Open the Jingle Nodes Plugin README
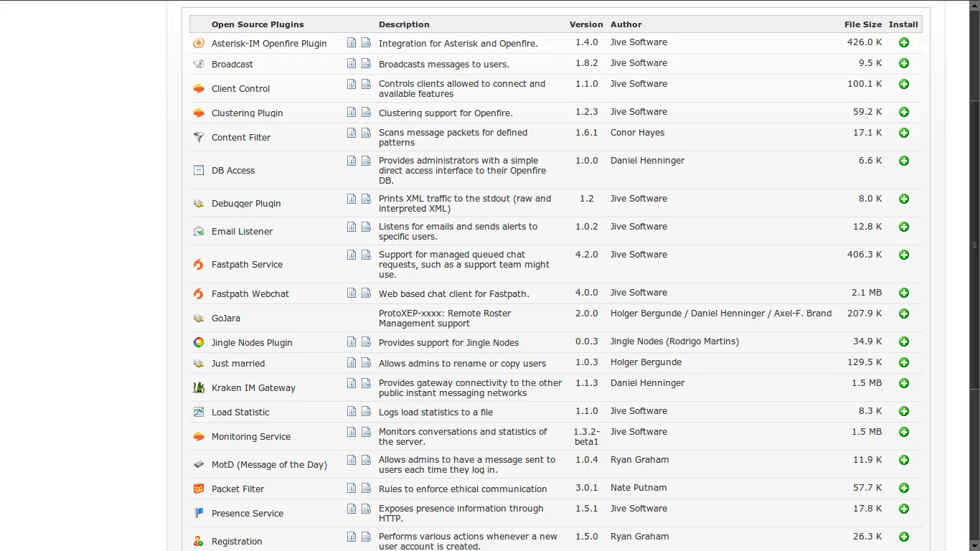Image resolution: width=980 pixels, height=551 pixels. [x=352, y=342]
